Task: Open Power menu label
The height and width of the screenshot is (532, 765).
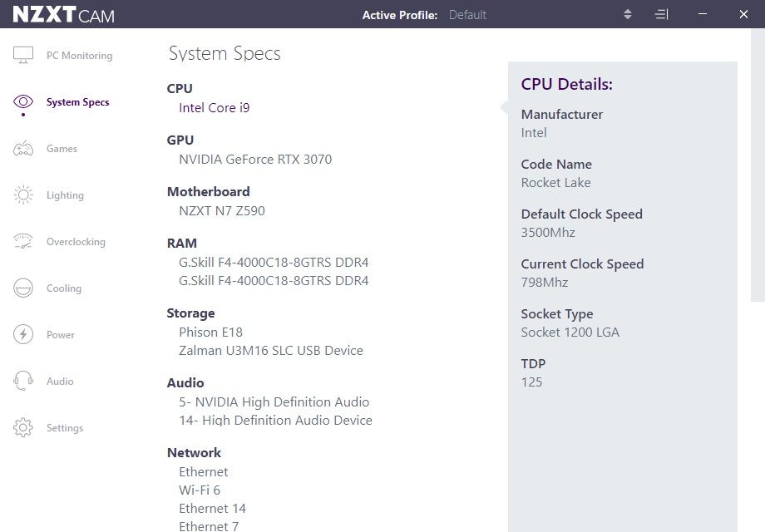Action: pos(61,335)
